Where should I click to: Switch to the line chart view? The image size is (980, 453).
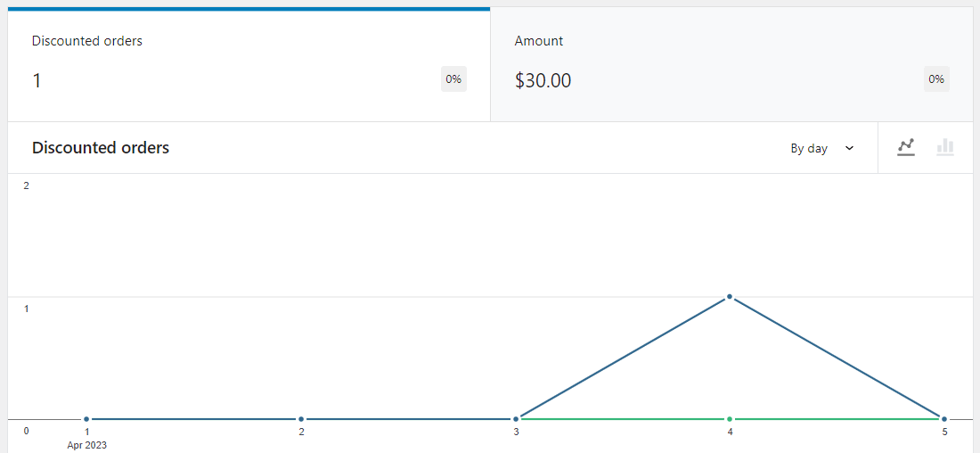pos(906,147)
